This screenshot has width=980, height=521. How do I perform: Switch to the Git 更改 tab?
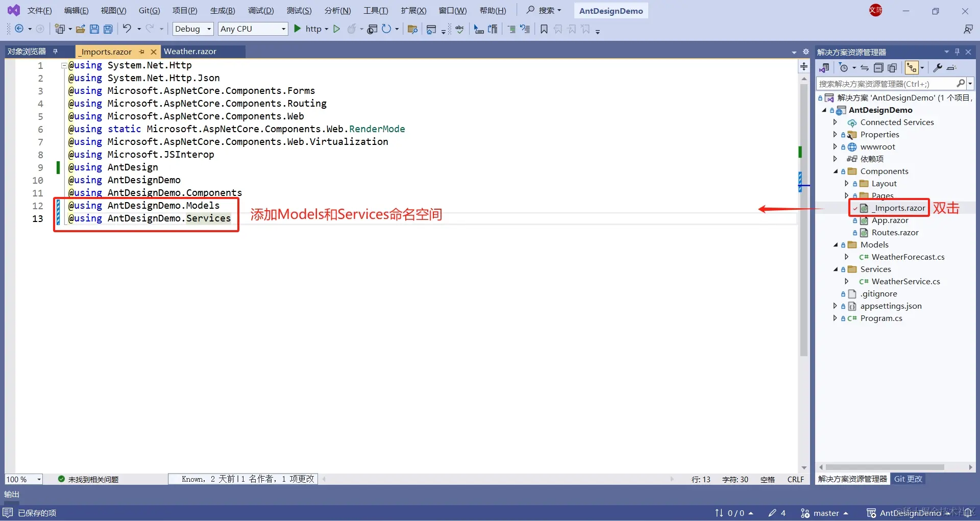tap(908, 479)
